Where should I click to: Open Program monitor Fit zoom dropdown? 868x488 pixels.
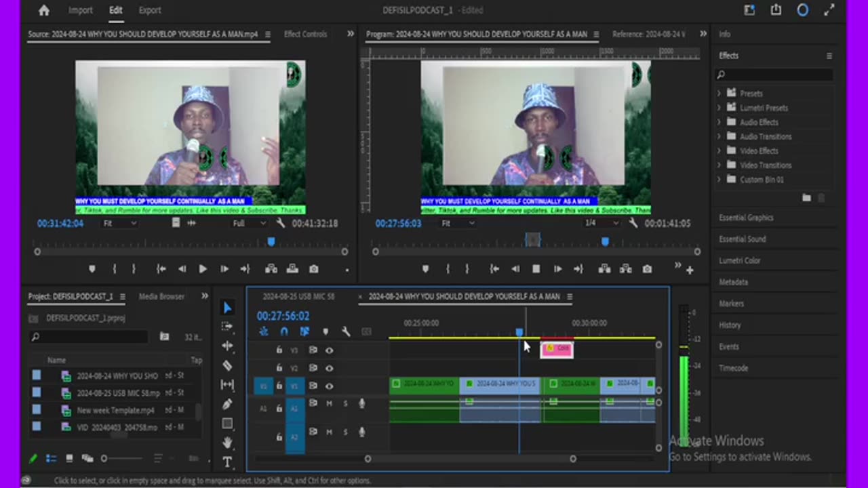(x=458, y=223)
